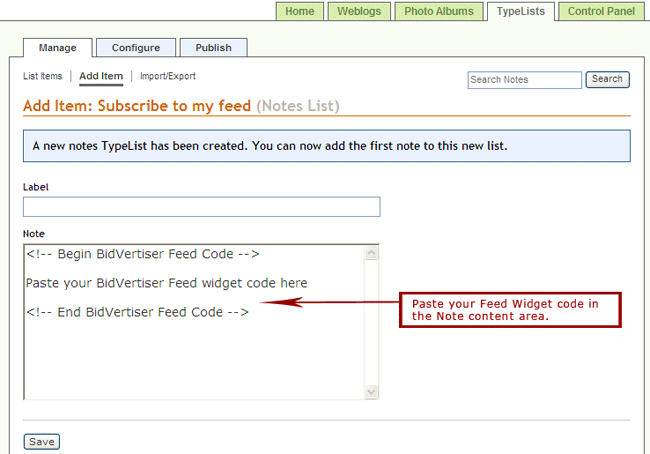Viewport: 650px width, 454px height.
Task: Select the TypeLists tab
Action: 521,11
